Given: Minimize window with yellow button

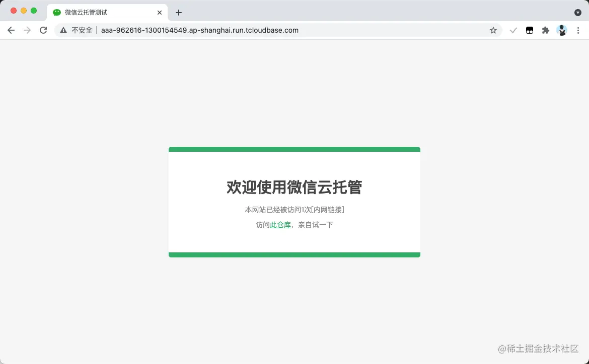Looking at the screenshot, I should pos(24,11).
